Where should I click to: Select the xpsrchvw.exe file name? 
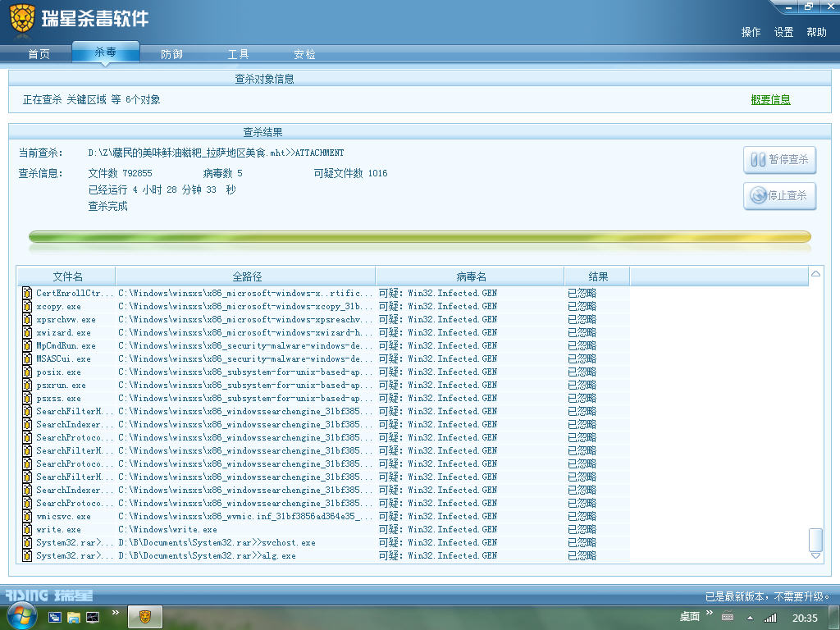pos(66,319)
